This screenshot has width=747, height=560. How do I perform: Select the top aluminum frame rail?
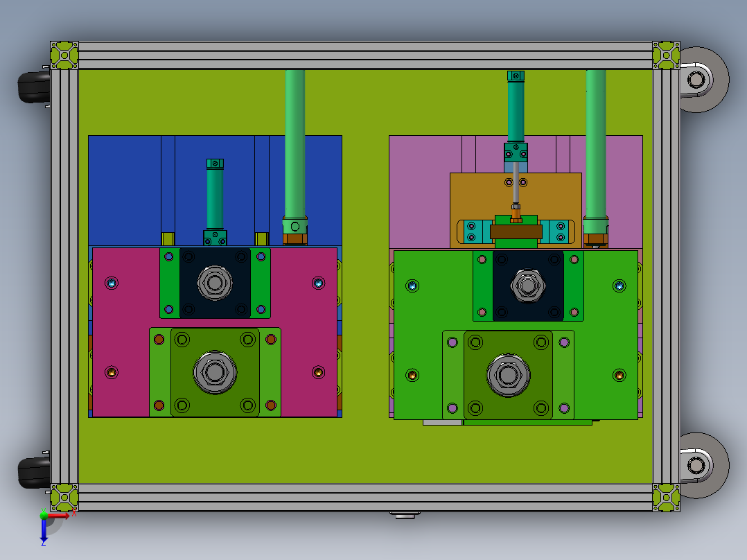[365, 55]
